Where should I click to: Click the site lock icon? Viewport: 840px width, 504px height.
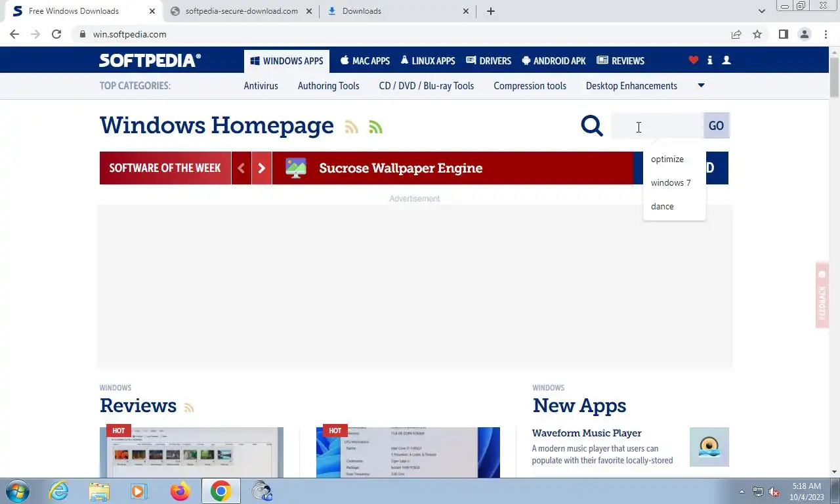click(83, 34)
